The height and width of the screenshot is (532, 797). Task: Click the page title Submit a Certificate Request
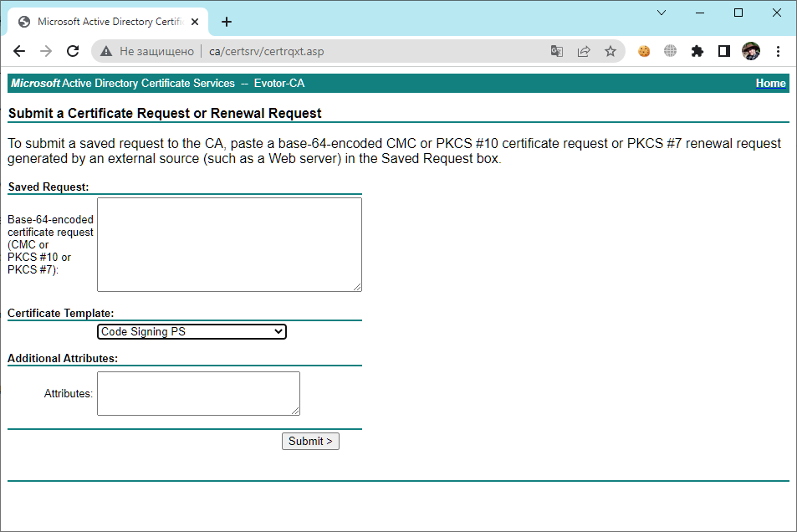(165, 114)
